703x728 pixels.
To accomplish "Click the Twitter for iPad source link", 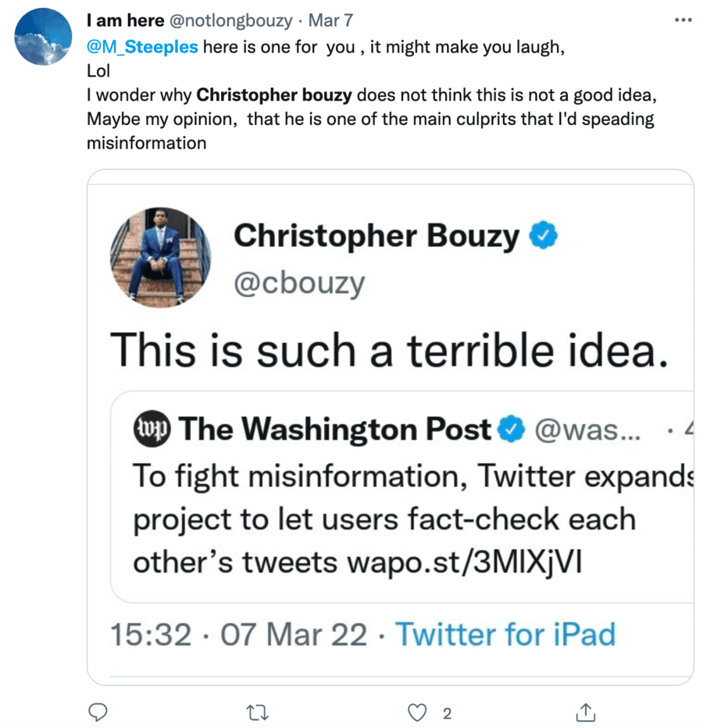I will pos(505,633).
